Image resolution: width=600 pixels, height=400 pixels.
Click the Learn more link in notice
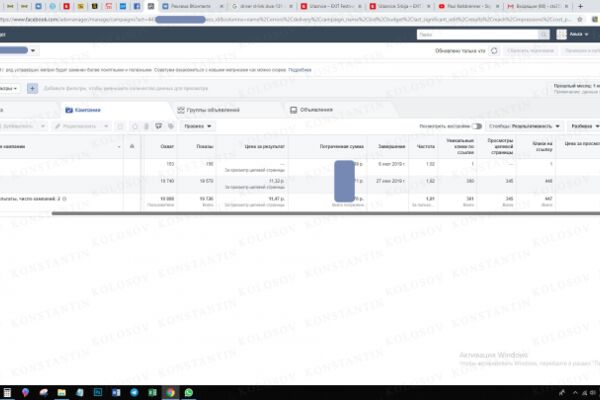tap(300, 70)
